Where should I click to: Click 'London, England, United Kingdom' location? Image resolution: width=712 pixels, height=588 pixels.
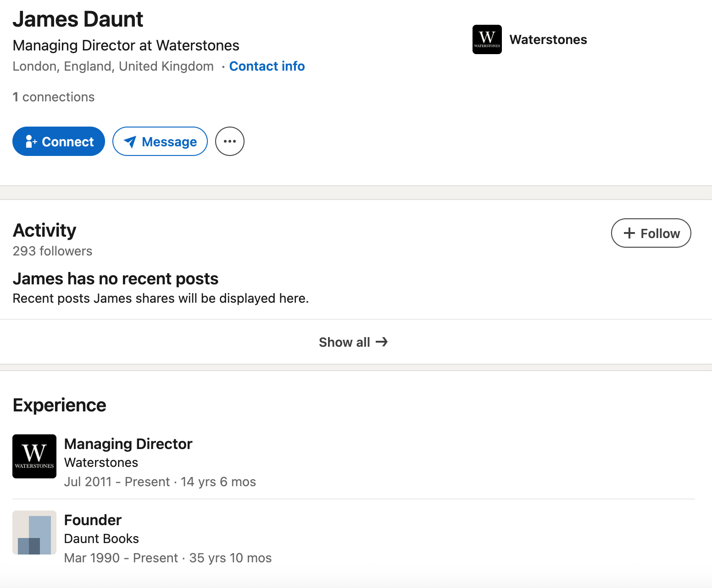click(x=113, y=66)
